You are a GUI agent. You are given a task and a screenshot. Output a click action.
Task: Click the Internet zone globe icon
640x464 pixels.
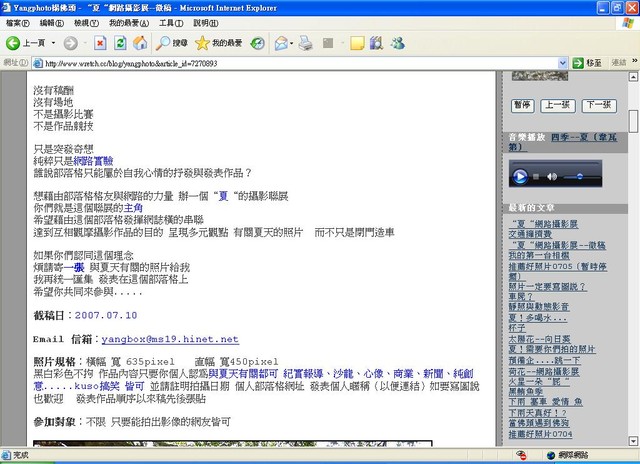click(551, 455)
